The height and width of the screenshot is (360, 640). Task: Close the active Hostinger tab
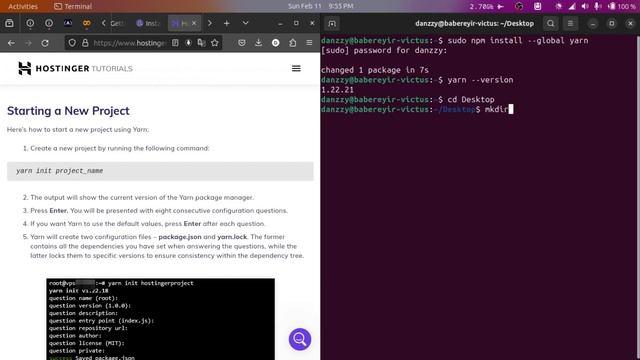[x=194, y=23]
